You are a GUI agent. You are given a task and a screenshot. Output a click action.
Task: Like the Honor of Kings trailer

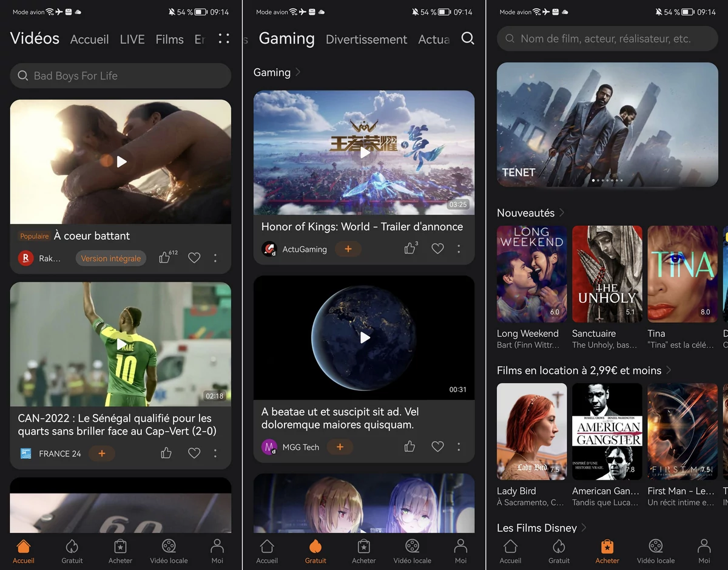click(x=410, y=248)
